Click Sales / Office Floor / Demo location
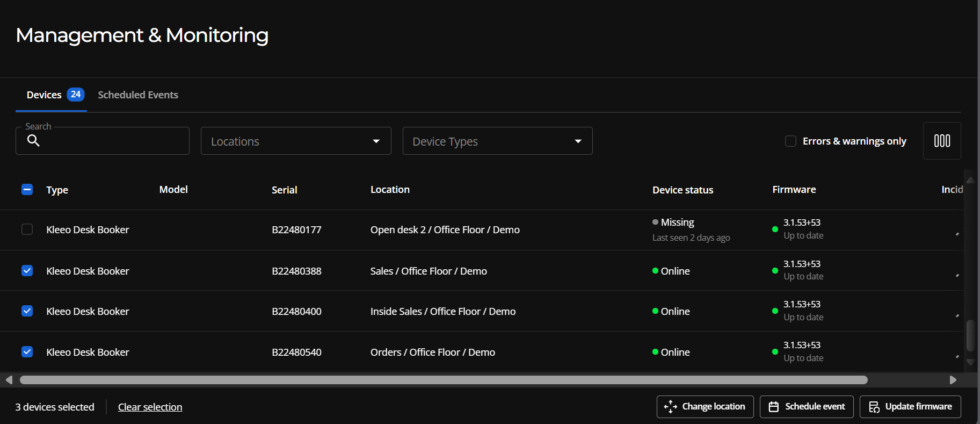Image resolution: width=980 pixels, height=424 pixels. [x=429, y=271]
